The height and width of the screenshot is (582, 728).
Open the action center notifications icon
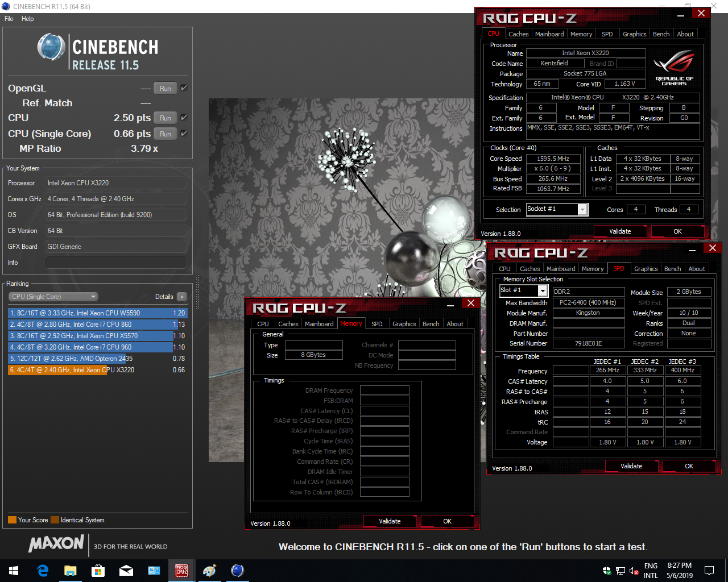[x=709, y=570]
